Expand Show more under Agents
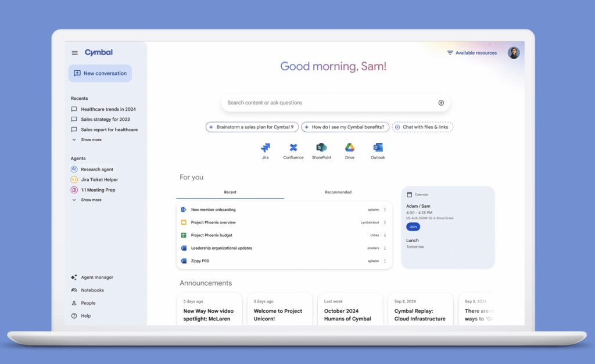The height and width of the screenshot is (364, 595). [x=91, y=200]
